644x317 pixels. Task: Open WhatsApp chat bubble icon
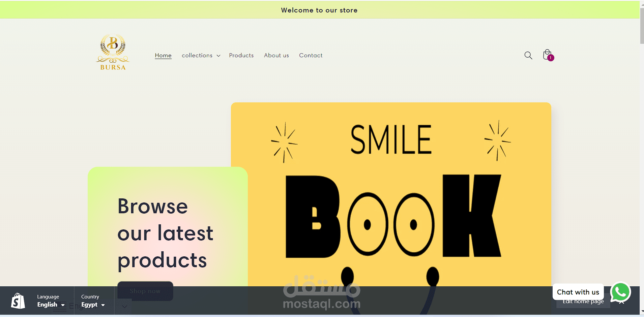pos(620,292)
